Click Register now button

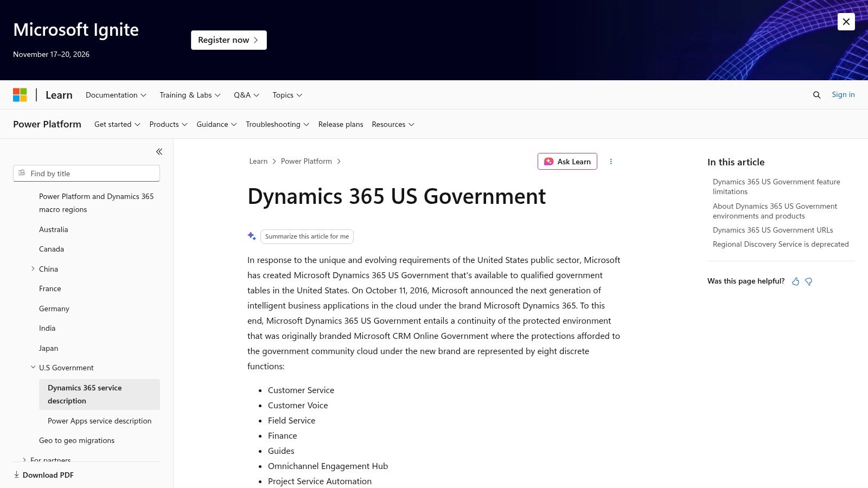pos(229,40)
